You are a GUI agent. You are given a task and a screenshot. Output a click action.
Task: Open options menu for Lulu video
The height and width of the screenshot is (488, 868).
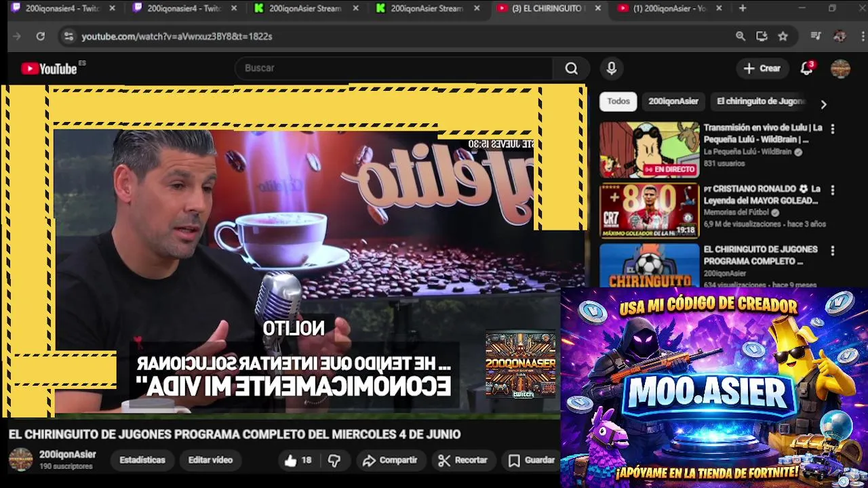[833, 129]
